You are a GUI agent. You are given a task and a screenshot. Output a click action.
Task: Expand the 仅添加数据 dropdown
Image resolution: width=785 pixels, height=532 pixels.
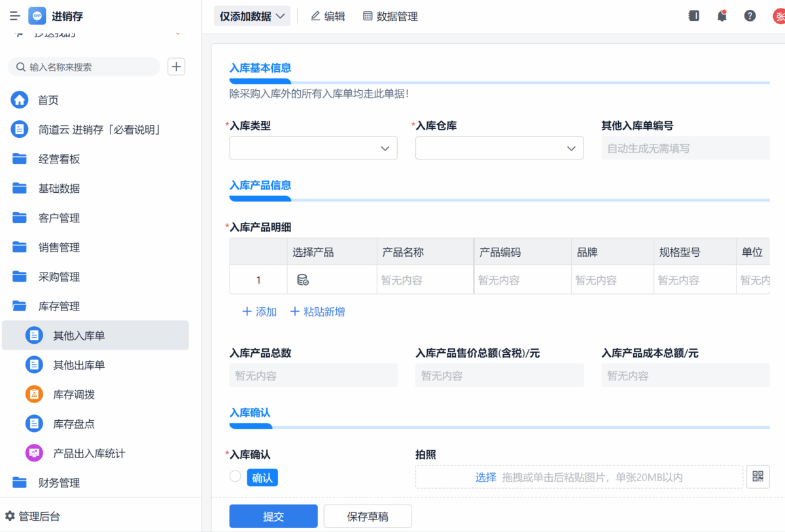252,16
